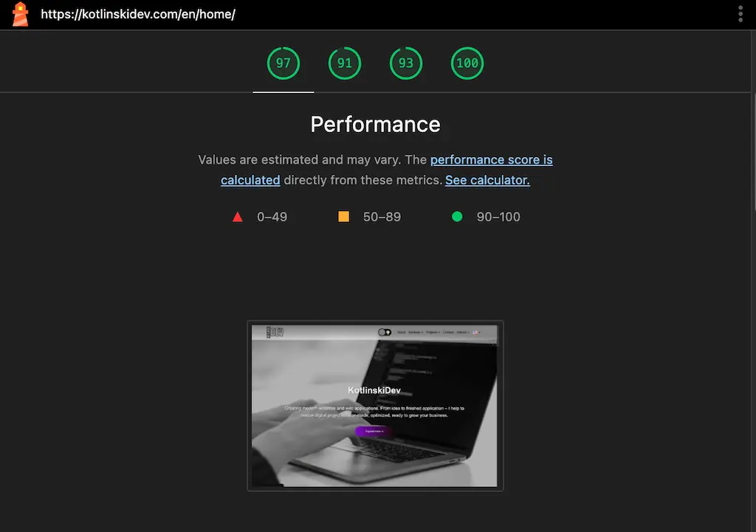Click the red triangle 0–49 legend icon
The width and height of the screenshot is (756, 532).
click(x=237, y=217)
